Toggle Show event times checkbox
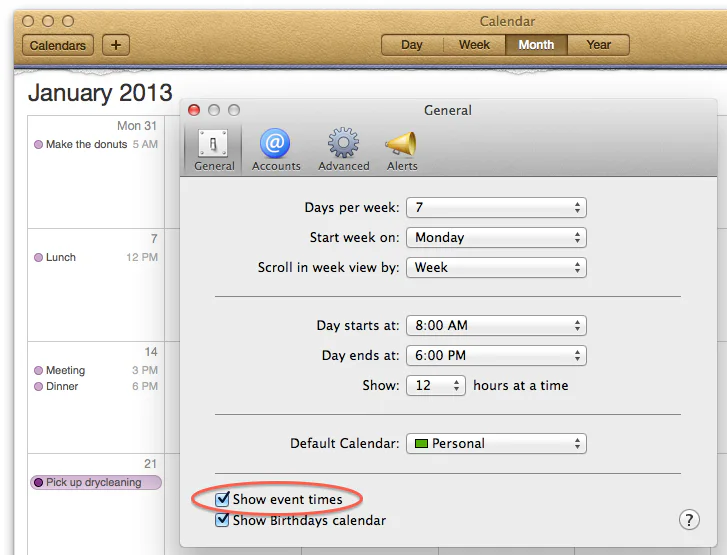The width and height of the screenshot is (727, 555). 222,499
